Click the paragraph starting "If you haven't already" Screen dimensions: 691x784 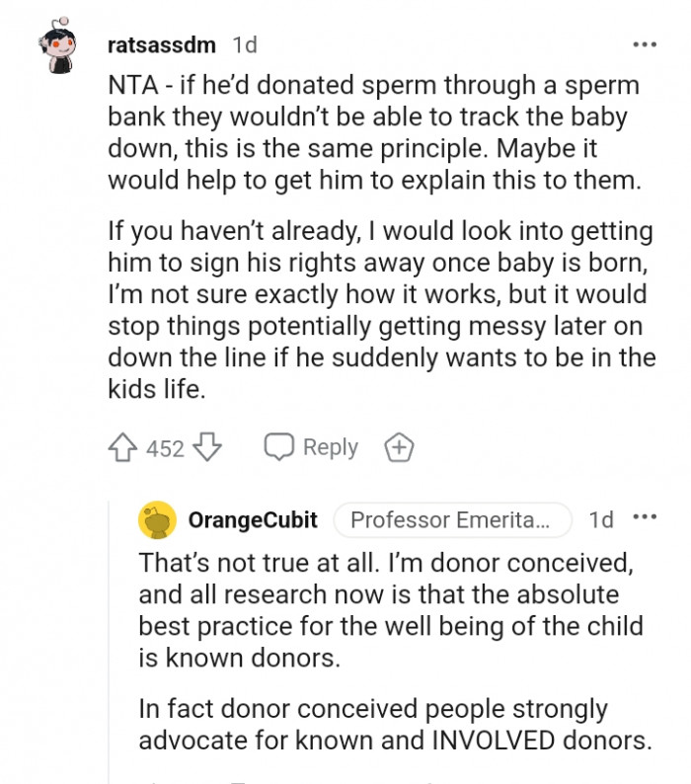coord(380,310)
